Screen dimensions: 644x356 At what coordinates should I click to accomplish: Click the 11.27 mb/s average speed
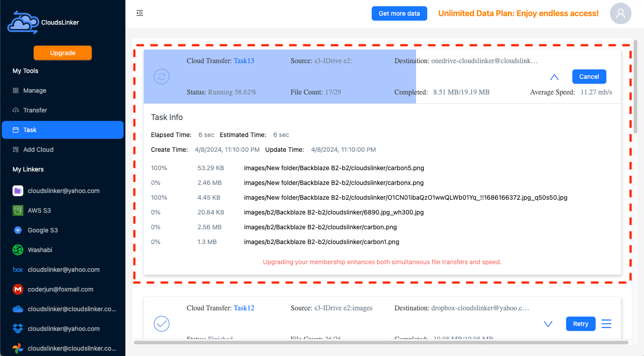(x=596, y=92)
